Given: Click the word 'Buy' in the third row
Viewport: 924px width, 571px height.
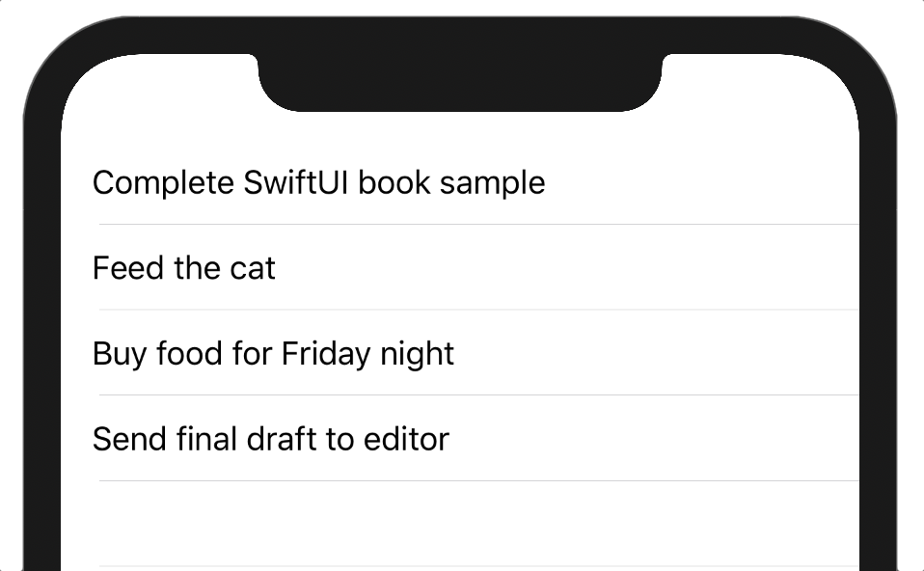Looking at the screenshot, I should [120, 354].
